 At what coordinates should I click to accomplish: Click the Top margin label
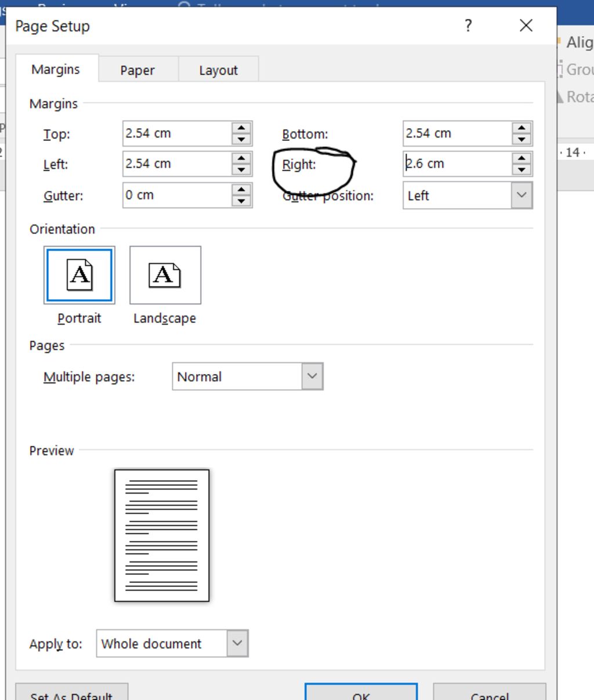click(57, 135)
